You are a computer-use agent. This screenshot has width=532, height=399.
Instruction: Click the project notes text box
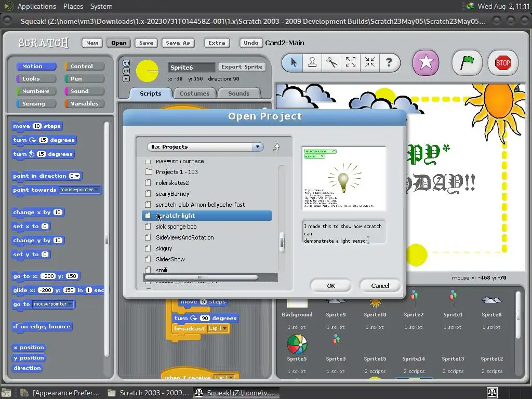click(x=343, y=233)
